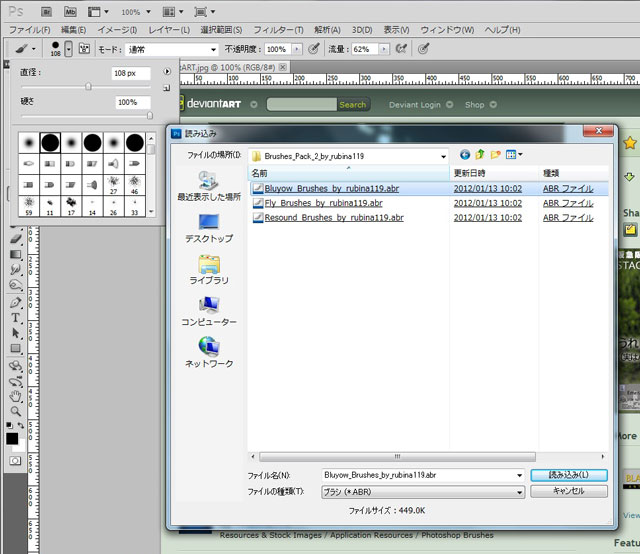
Task: Click the キャンセル button
Action: (569, 491)
